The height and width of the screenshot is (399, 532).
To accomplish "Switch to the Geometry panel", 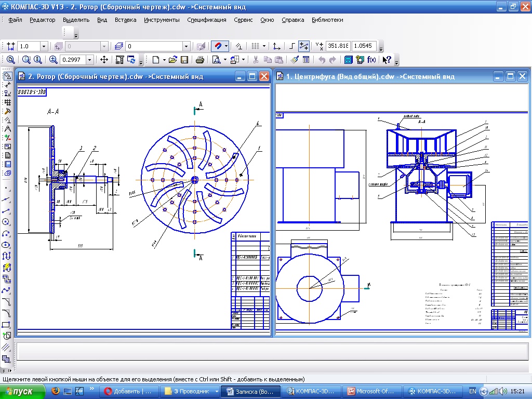I will pyautogui.click(x=7, y=76).
